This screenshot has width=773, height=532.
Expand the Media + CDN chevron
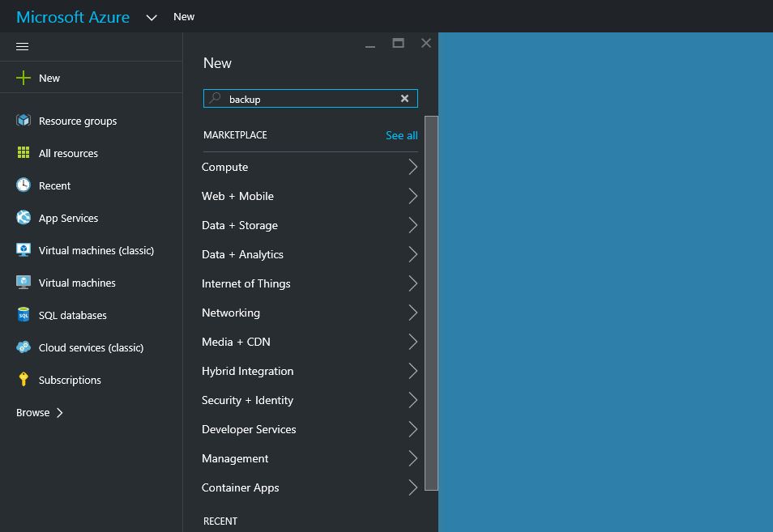pos(413,342)
